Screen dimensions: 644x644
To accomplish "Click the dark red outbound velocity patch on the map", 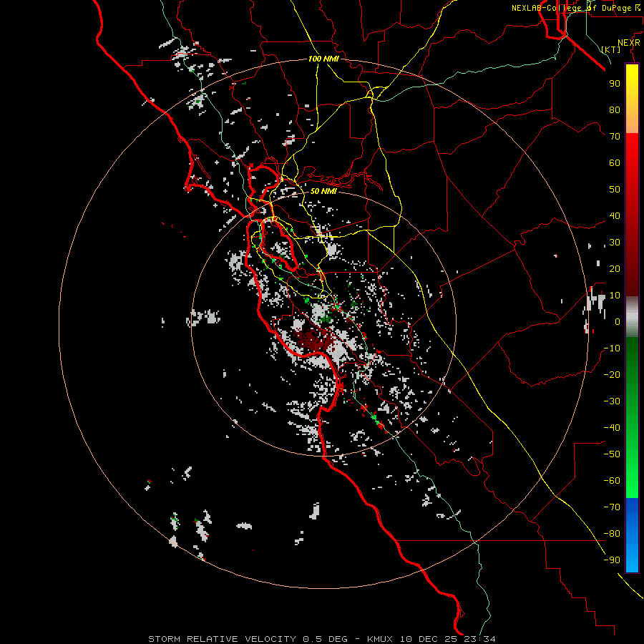I will tap(313, 340).
